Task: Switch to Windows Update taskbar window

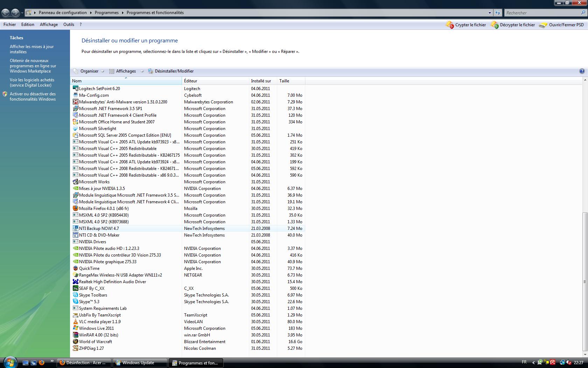Action: pos(140,363)
